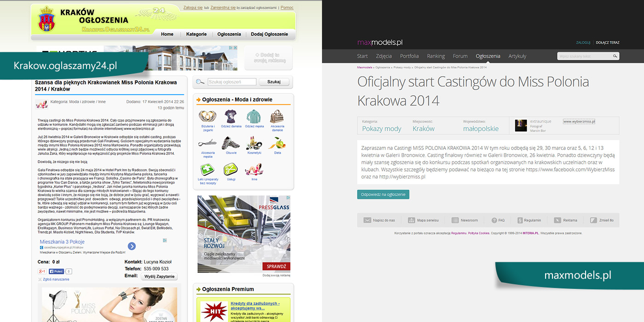Click the Pokazy mody category link
644x322 pixels.
(382, 129)
